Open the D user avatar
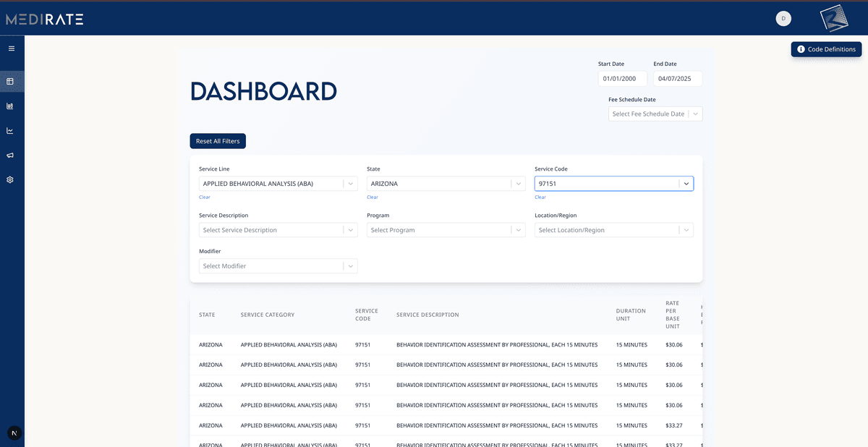Viewport: 868px width, 447px height. [x=783, y=18]
